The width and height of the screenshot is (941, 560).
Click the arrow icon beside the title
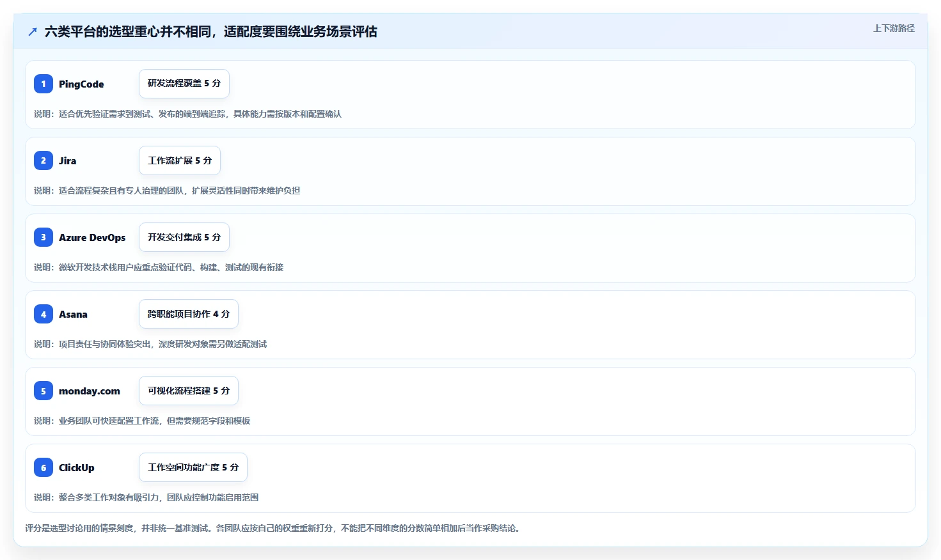[x=33, y=31]
